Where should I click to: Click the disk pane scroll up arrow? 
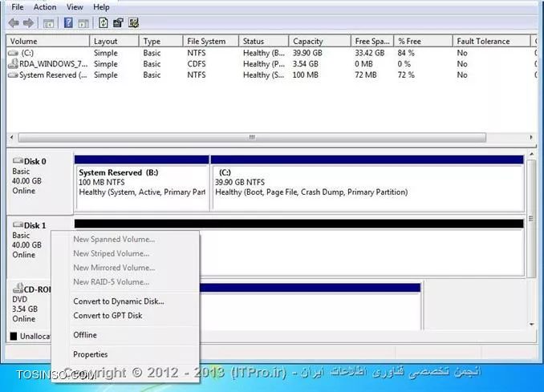coord(531,154)
